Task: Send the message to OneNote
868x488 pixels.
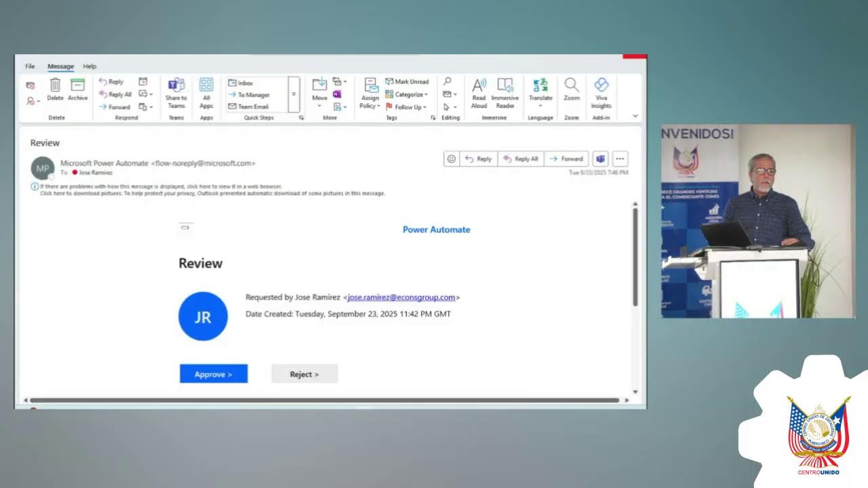Action: (337, 94)
